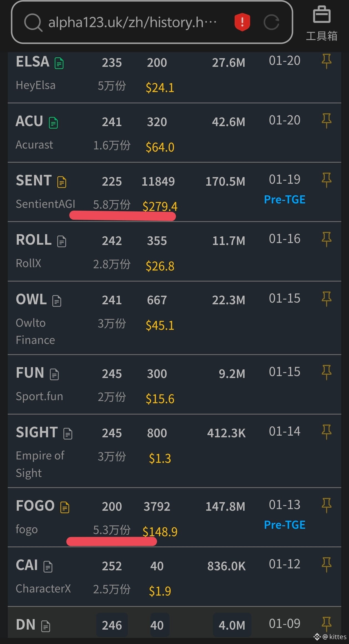
Task: Click the Pre-TGE label under 01-19
Action: coord(285,200)
